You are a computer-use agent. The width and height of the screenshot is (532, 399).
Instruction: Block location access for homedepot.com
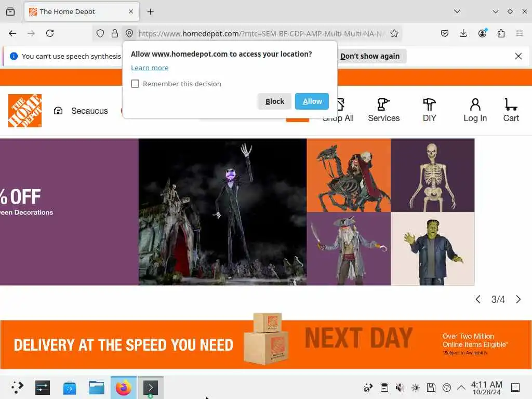274,101
